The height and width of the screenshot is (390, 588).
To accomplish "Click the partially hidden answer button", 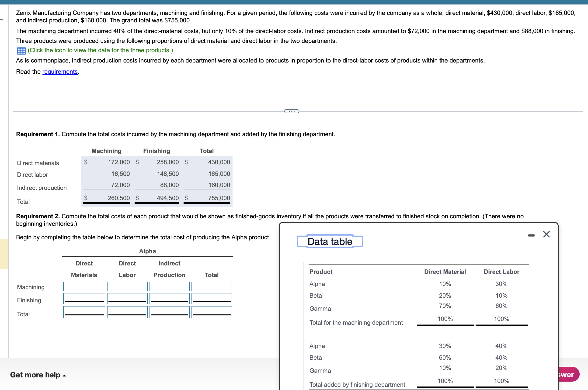I will coord(568,374).
